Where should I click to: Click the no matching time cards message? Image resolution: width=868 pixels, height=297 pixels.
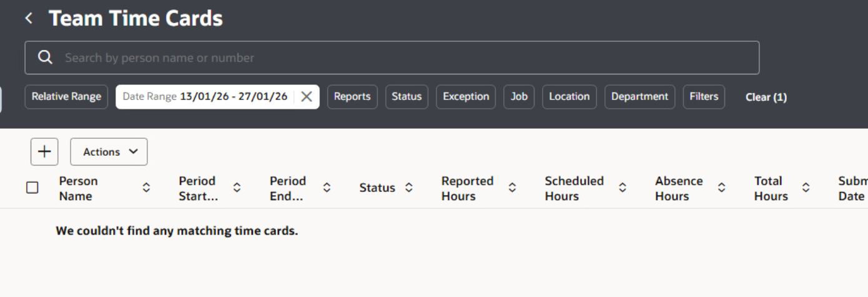(x=177, y=231)
